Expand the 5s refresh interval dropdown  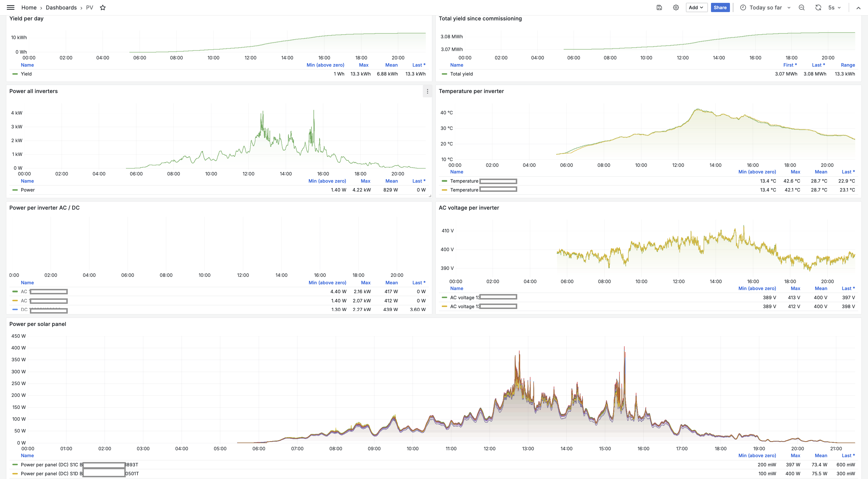[x=835, y=7]
